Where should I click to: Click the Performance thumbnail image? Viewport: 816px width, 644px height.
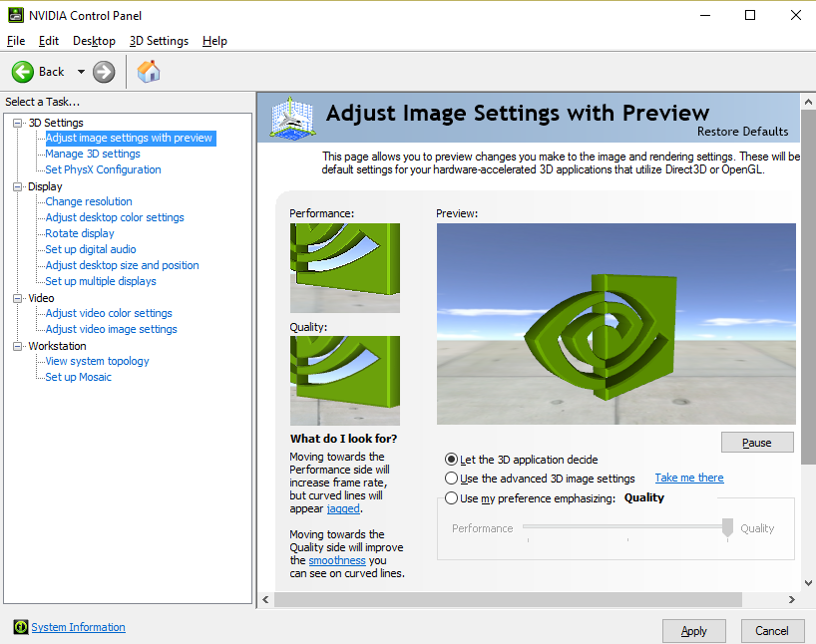345,268
